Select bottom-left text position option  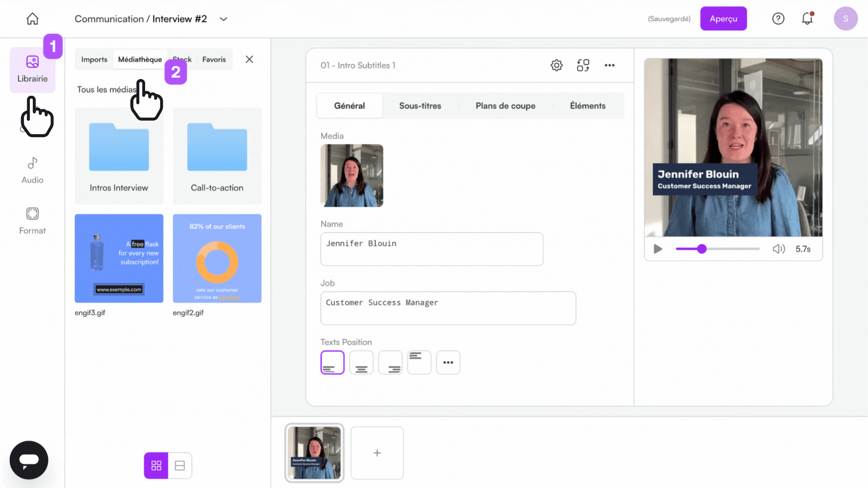pyautogui.click(x=332, y=362)
